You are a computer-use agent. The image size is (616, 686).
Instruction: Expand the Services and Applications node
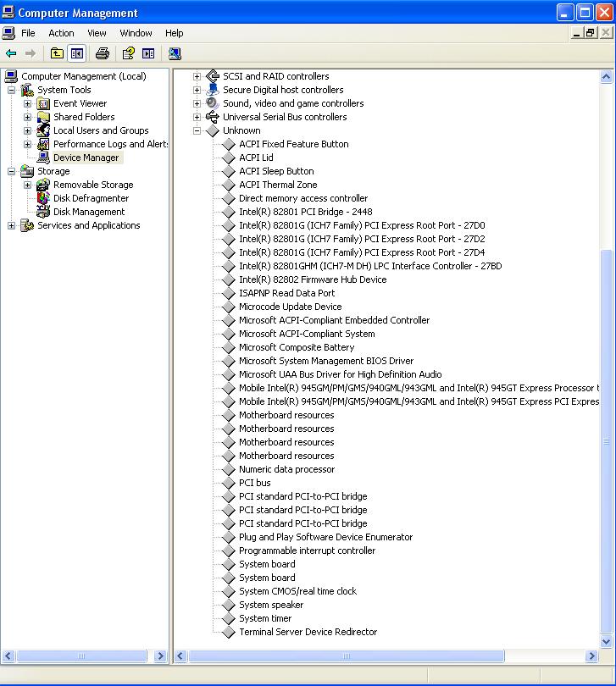(x=11, y=226)
